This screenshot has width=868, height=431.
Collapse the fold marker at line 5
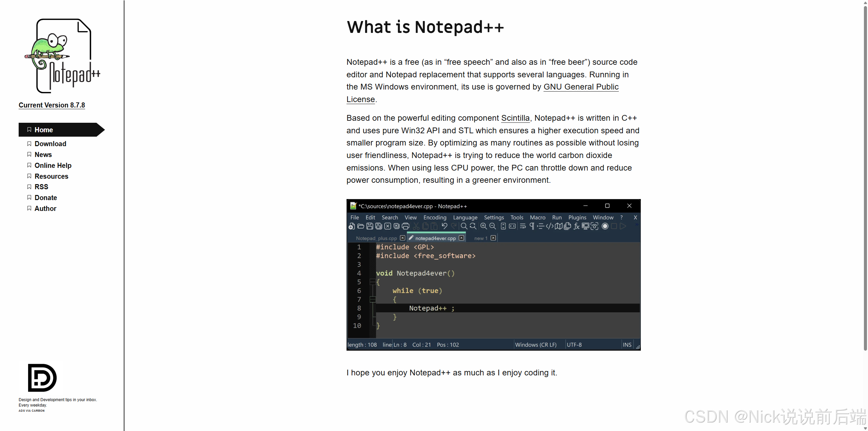pyautogui.click(x=372, y=282)
